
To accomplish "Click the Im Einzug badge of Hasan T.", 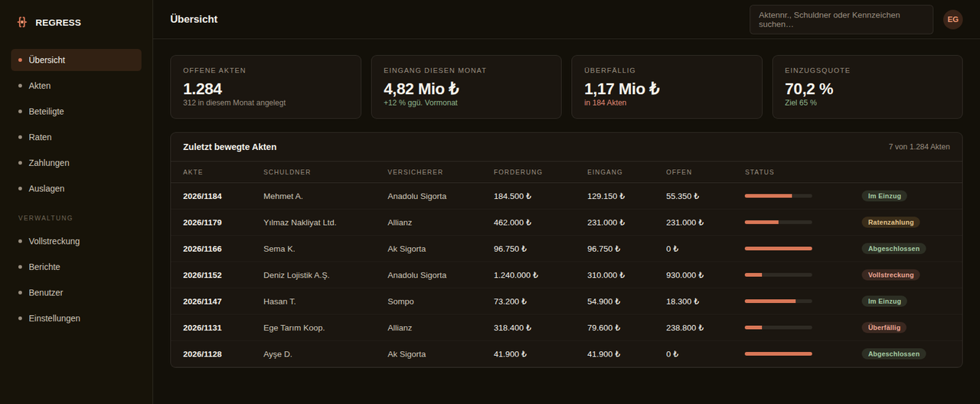I will pos(884,301).
